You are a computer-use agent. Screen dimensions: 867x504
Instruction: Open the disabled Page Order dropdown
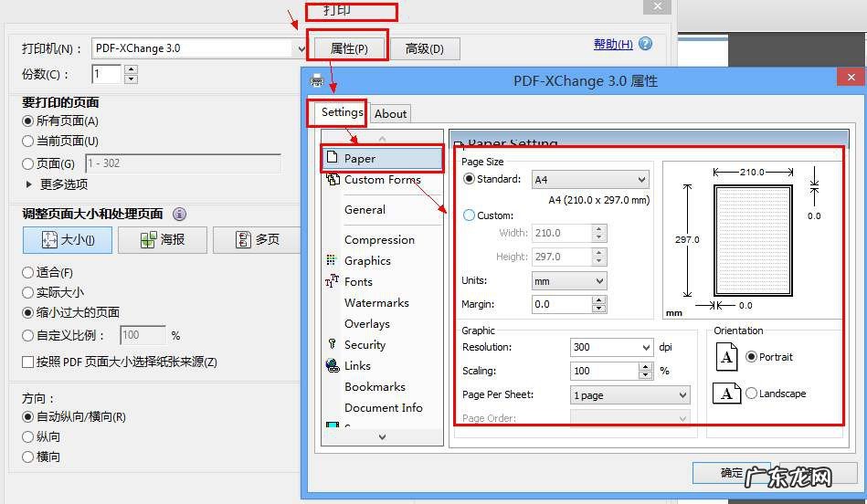(x=629, y=418)
